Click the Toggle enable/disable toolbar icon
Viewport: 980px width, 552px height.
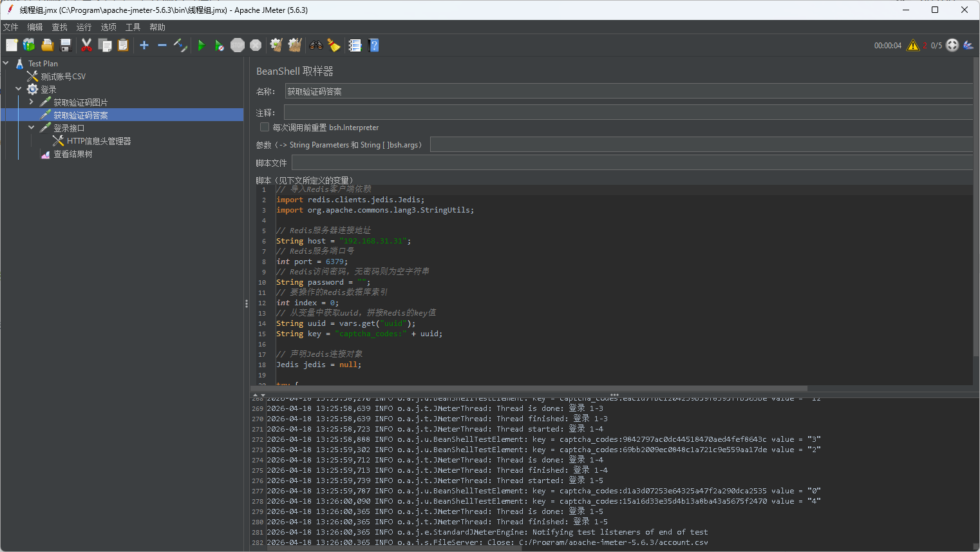[180, 45]
